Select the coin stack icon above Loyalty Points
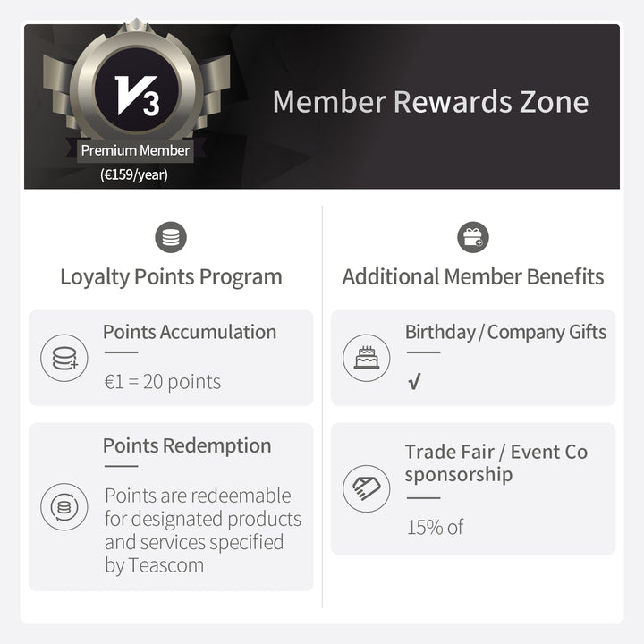644x644 pixels. (x=171, y=237)
